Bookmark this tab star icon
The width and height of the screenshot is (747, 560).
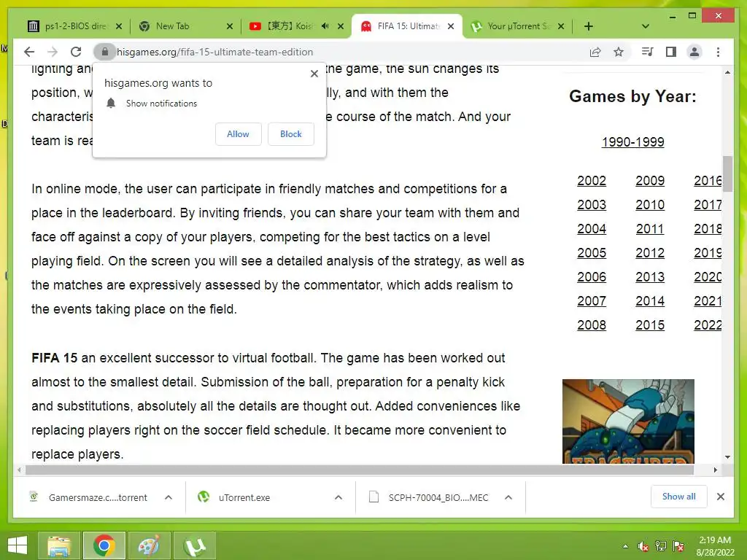(619, 52)
